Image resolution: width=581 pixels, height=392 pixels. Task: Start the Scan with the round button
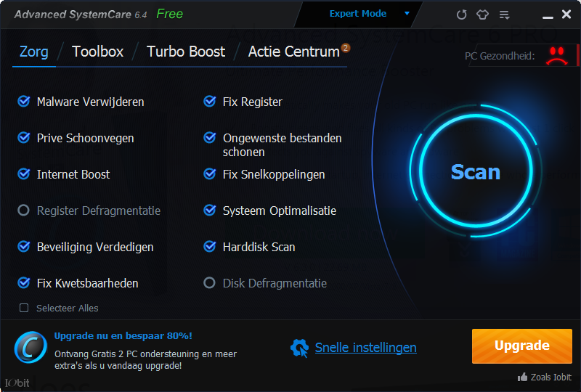[476, 171]
